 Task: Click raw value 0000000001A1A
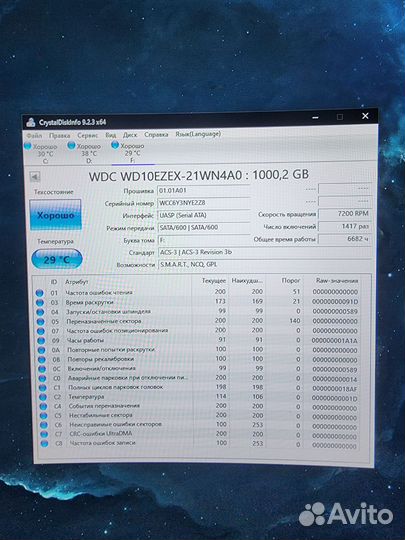tap(335, 341)
